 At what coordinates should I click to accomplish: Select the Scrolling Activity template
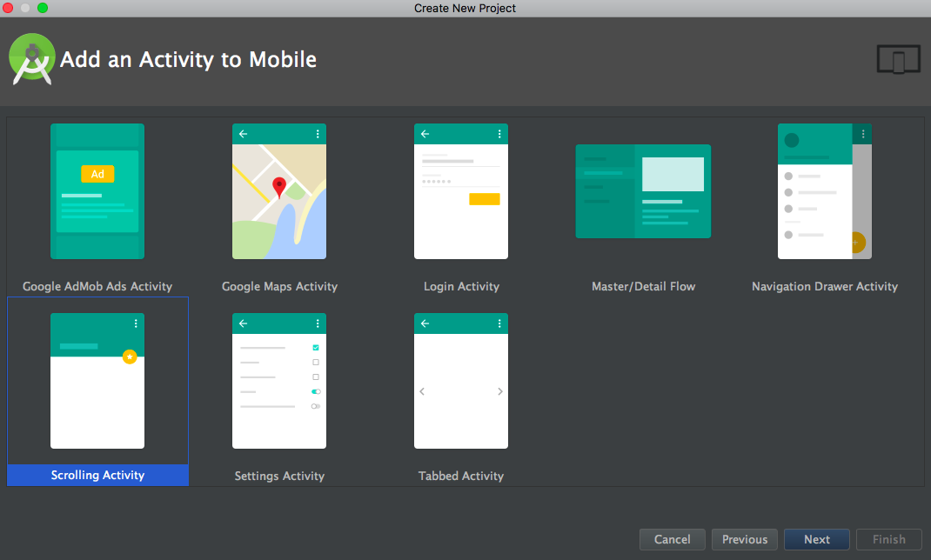point(97,381)
